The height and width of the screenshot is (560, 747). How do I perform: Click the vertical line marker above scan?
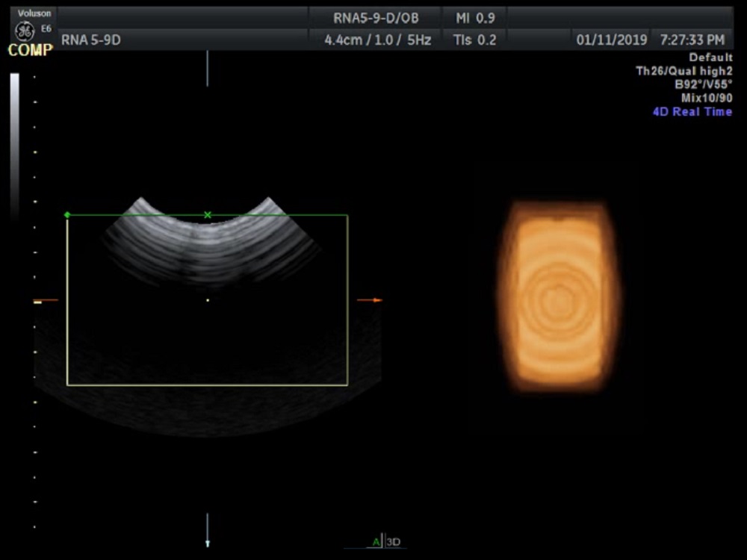coord(208,68)
